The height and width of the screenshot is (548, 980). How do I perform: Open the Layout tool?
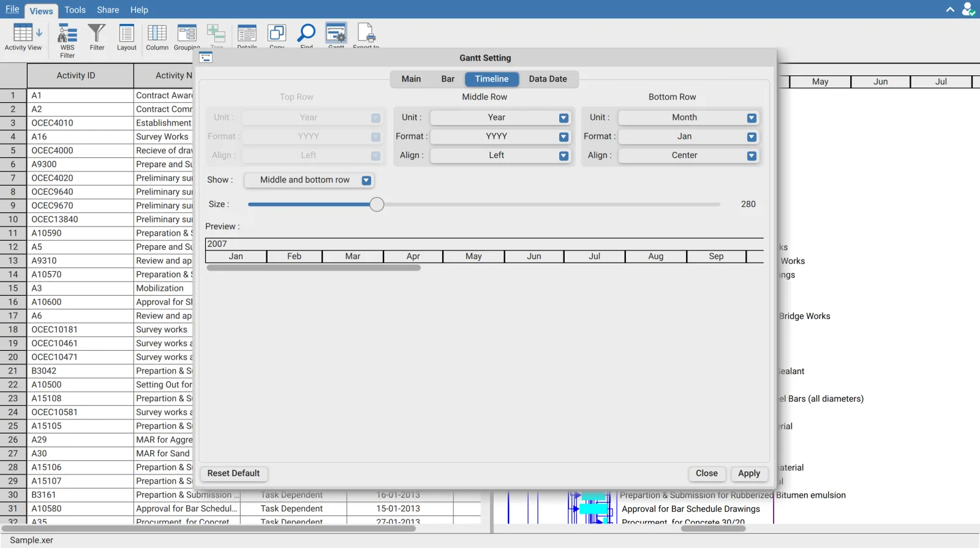coord(127,37)
